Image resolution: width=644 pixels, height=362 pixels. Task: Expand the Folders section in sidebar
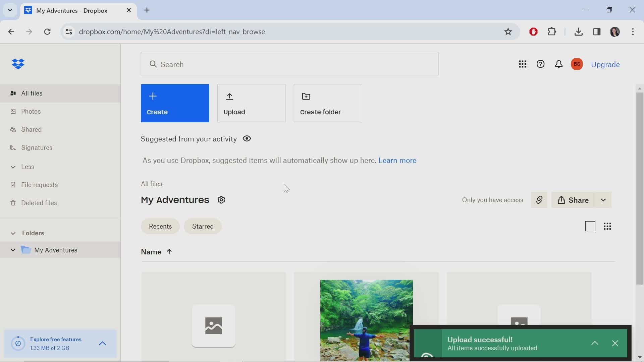coord(13,233)
